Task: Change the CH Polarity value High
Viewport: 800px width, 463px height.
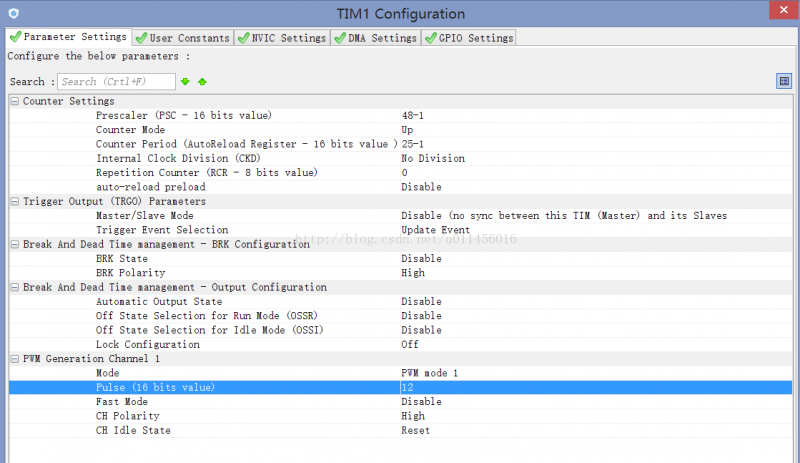Action: point(413,416)
